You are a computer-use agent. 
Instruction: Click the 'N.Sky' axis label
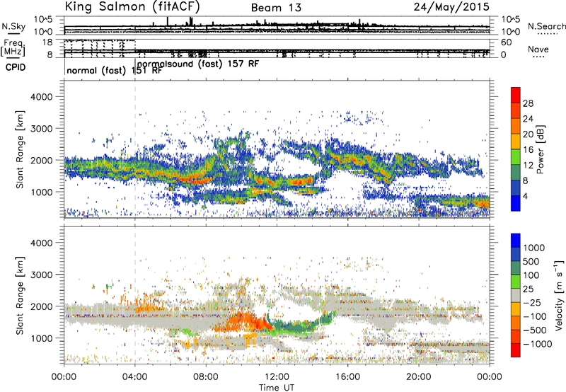[13, 26]
